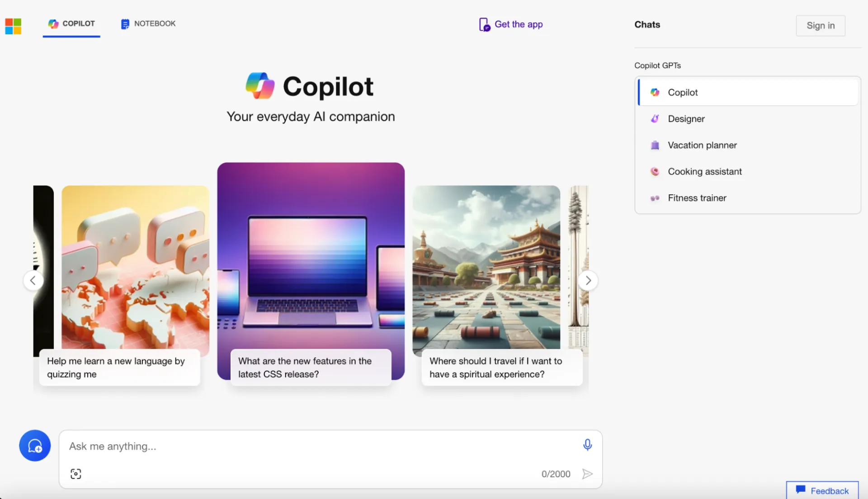Click the Microsoft logo icon
868x499 pixels.
pos(13,26)
